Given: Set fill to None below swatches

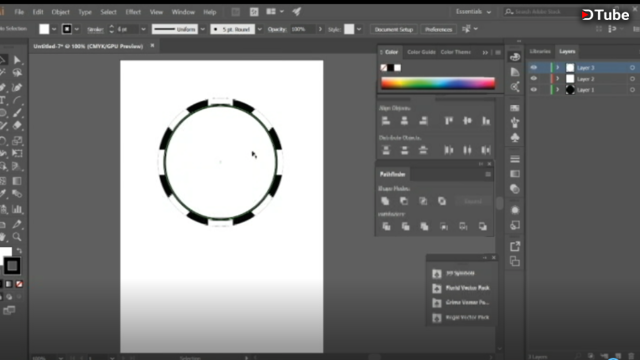Looking at the screenshot, I should [19, 284].
